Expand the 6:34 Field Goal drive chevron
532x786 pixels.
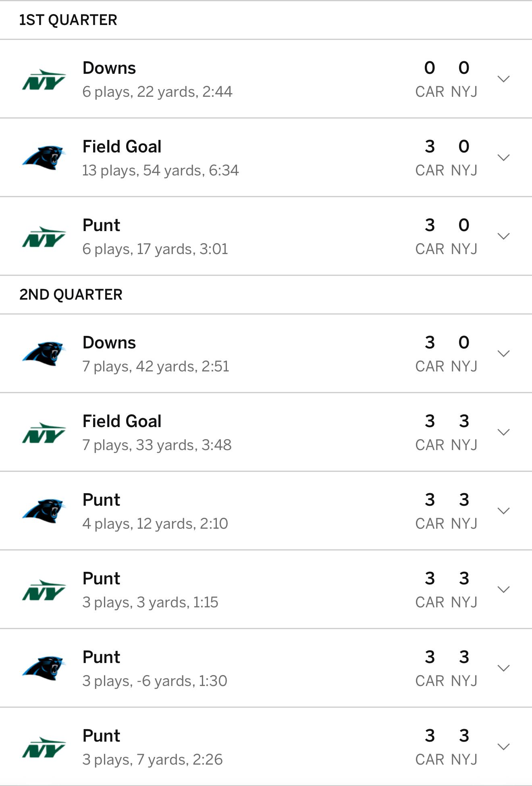pos(503,158)
